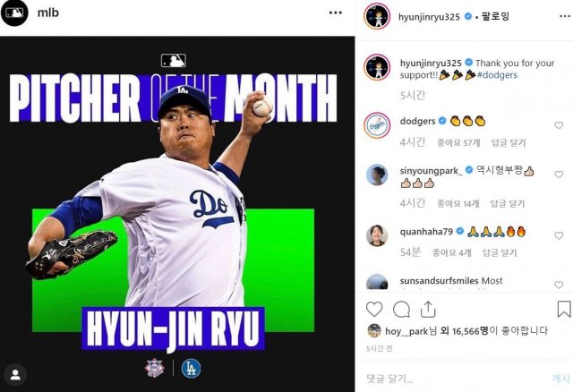Screen dimensions: 573x392
Task: Open the #dodgers hashtag link
Action: tap(497, 75)
